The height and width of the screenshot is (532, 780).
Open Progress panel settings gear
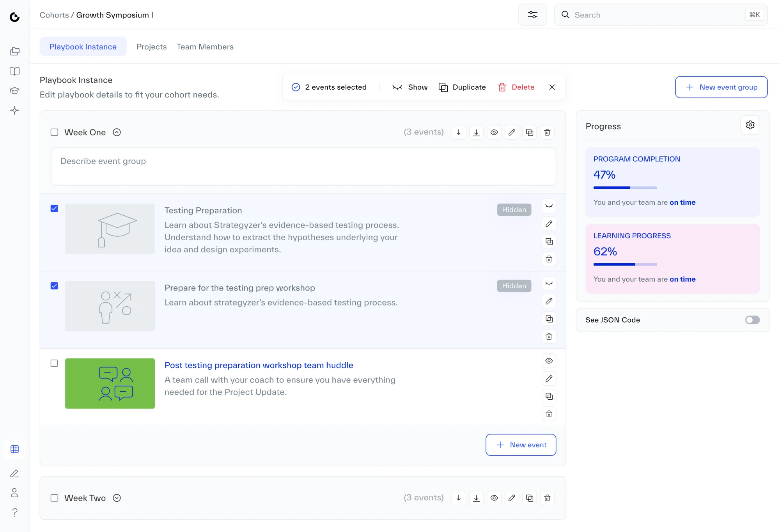pyautogui.click(x=750, y=125)
